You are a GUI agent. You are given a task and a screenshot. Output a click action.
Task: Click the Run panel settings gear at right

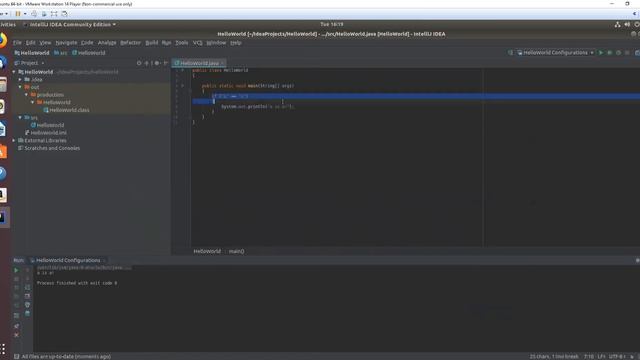click(x=637, y=260)
